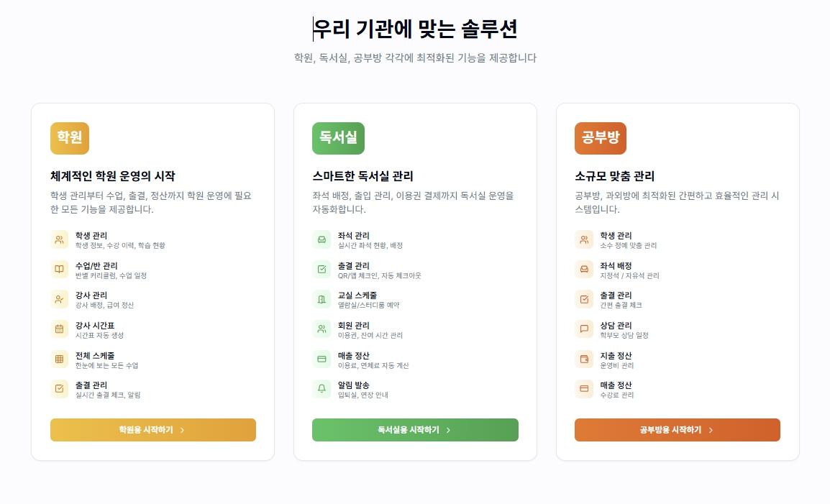The width and height of the screenshot is (830, 504).
Task: Select the orange 학원 badge
Action: pyautogui.click(x=69, y=137)
